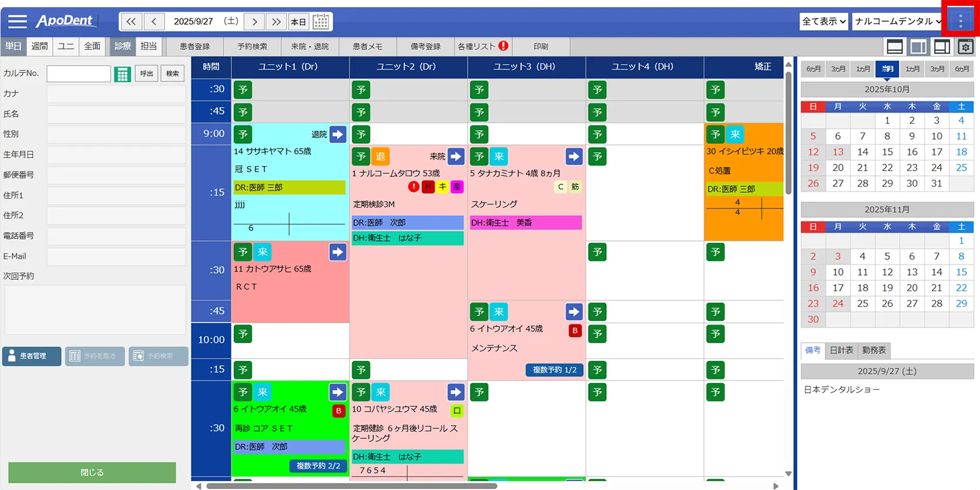
Task: Click the three-dot options menu icon
Action: coord(961,21)
